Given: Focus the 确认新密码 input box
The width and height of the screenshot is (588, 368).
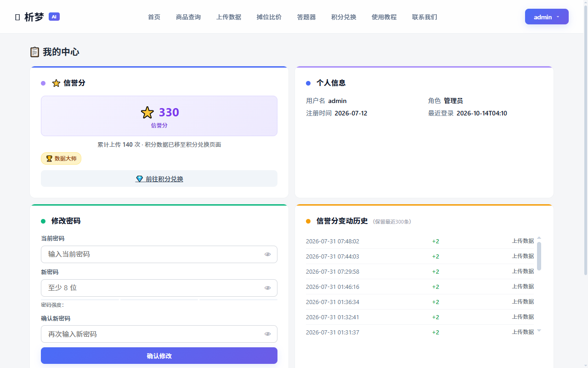Looking at the screenshot, I should [159, 334].
